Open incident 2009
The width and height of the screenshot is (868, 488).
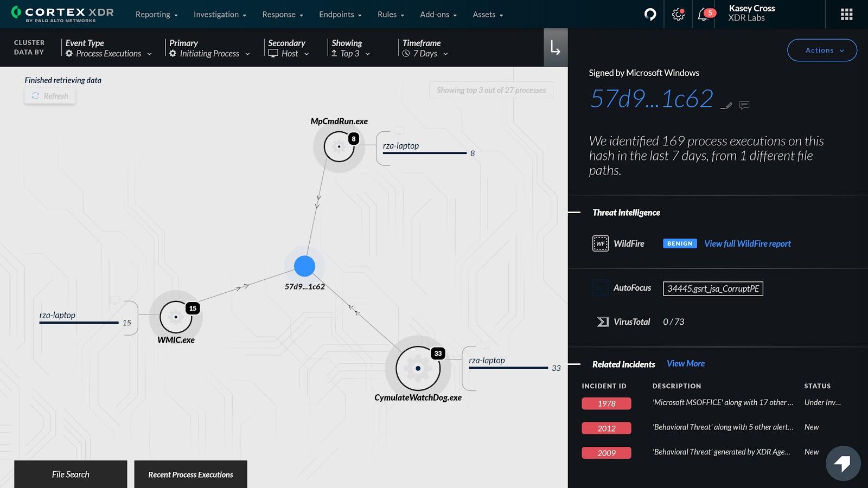(x=607, y=453)
